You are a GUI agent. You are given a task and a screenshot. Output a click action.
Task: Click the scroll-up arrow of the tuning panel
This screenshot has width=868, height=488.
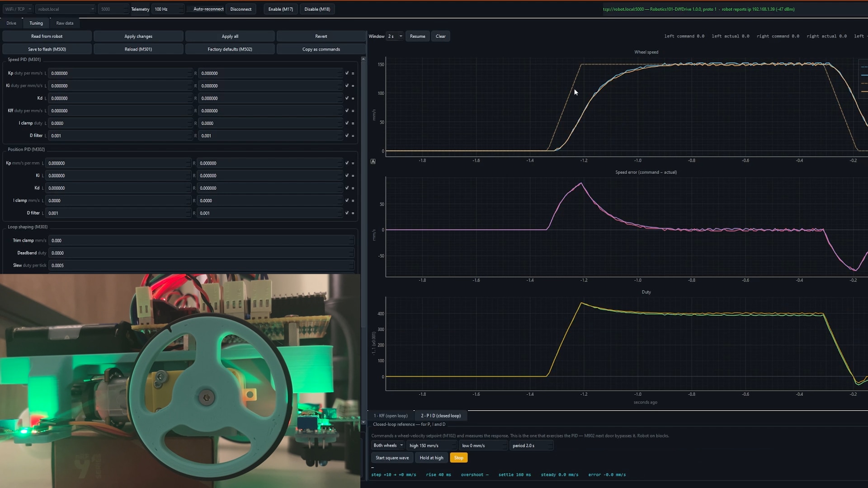coord(363,59)
